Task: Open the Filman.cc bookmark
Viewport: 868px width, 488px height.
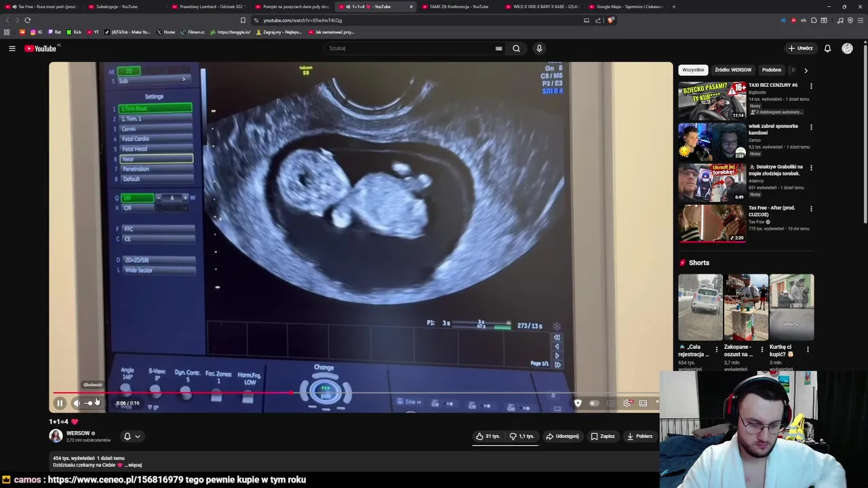Action: point(193,32)
